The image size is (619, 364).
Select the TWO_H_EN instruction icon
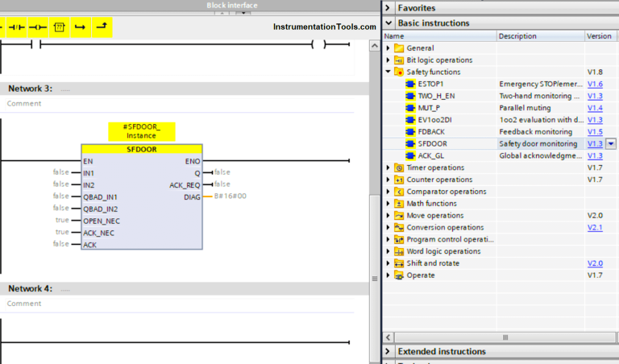click(410, 96)
